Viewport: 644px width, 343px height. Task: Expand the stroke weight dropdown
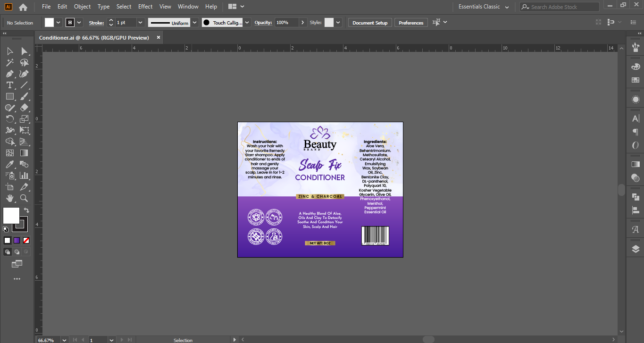tap(140, 23)
